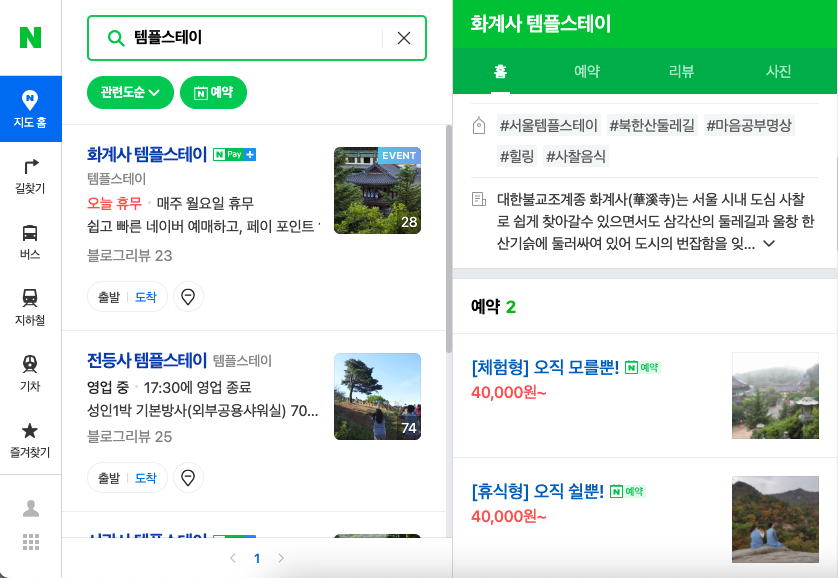Go to next results page
The width and height of the screenshot is (838, 578).
[281, 558]
